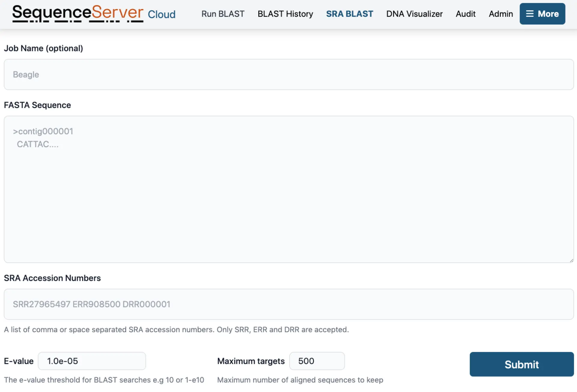Expand navigation More options
The height and width of the screenshot is (392, 577).
point(542,14)
